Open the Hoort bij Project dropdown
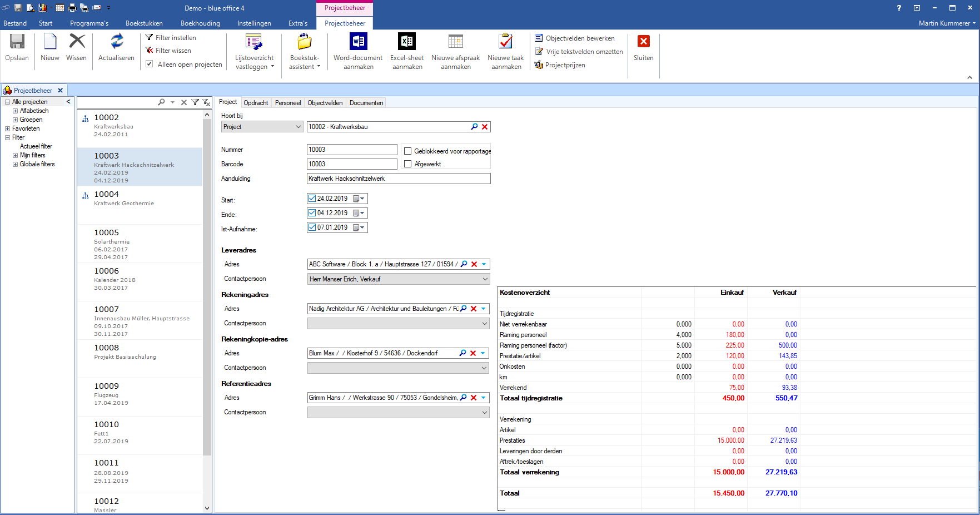The height and width of the screenshot is (515, 980). coord(298,127)
